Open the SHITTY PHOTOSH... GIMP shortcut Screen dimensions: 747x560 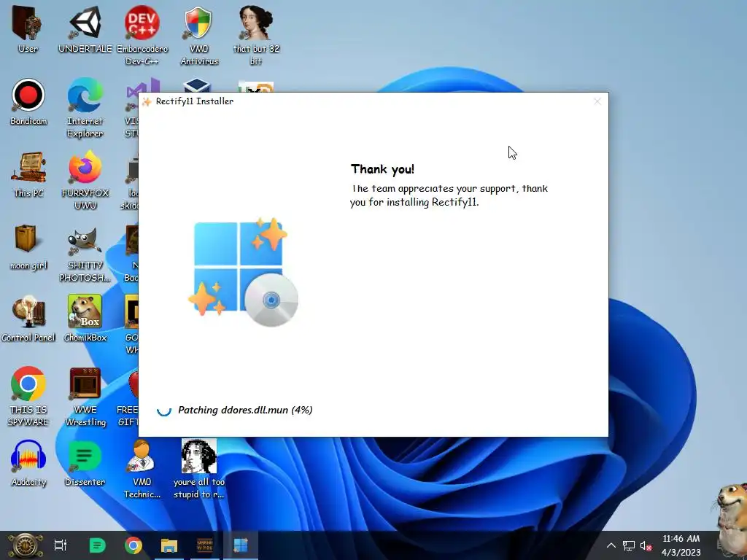(85, 254)
